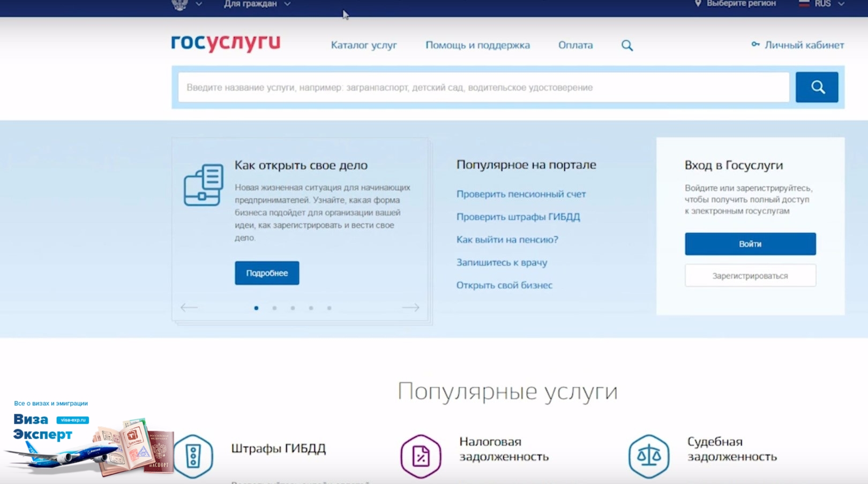
Task: Open Открыть свой бизнес link
Action: pos(504,285)
